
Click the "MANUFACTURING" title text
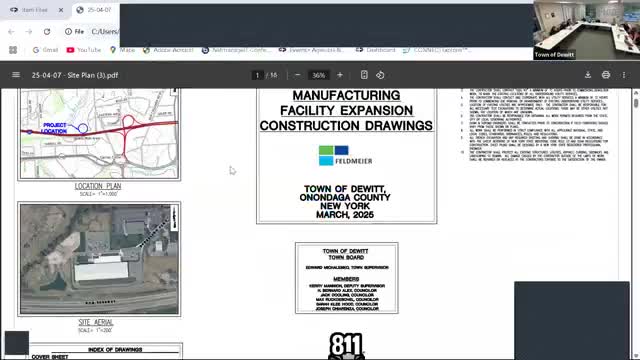pos(346,96)
